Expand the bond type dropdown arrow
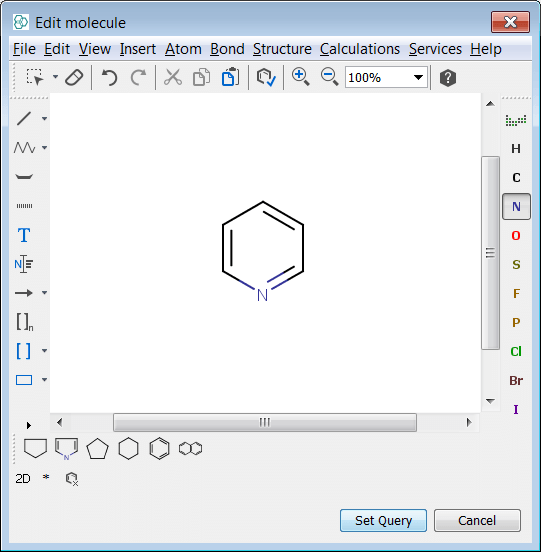This screenshot has height=552, width=541. (x=44, y=119)
